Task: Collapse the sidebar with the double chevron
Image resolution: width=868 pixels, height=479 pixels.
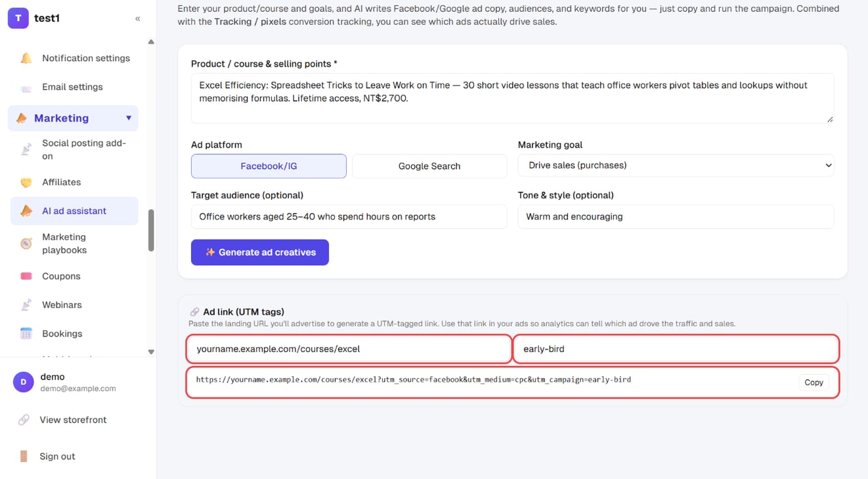Action: [x=138, y=18]
